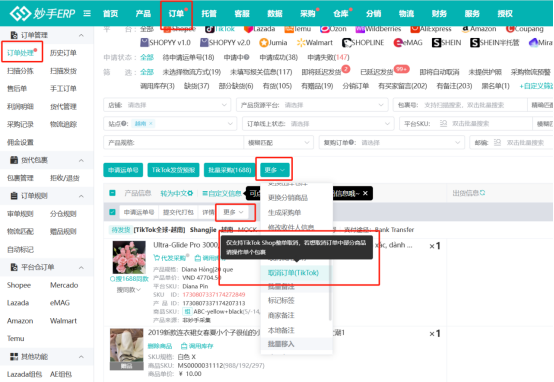Click the 包裹号 search input field
Image resolution: width=554 pixels, height=382 pixels.
(460, 105)
